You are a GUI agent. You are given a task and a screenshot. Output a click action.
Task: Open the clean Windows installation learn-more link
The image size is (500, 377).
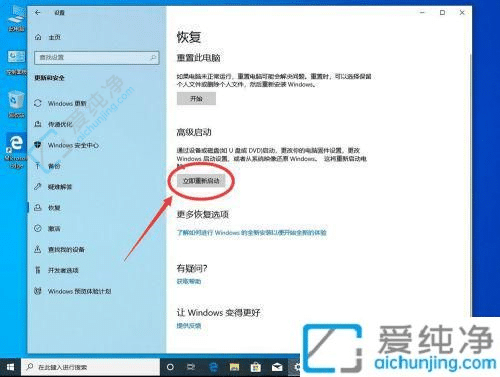point(252,232)
